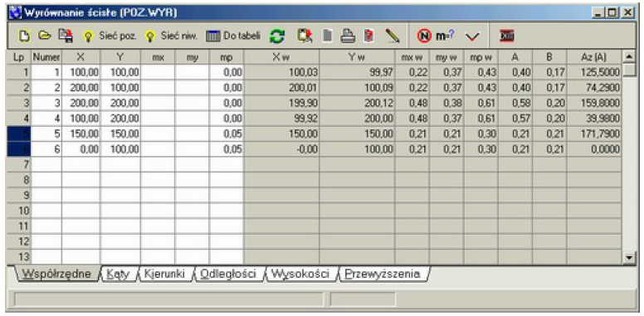Click the 'X w' column header
The width and height of the screenshot is (644, 316).
tap(281, 57)
